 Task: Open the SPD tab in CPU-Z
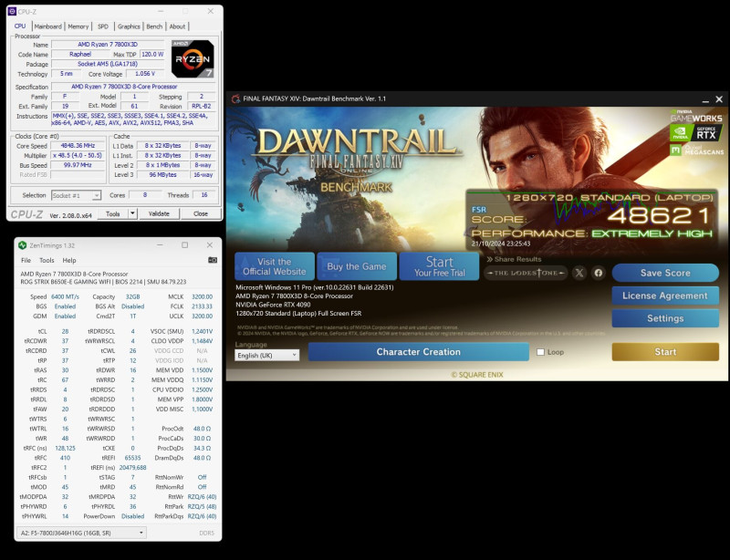(103, 26)
